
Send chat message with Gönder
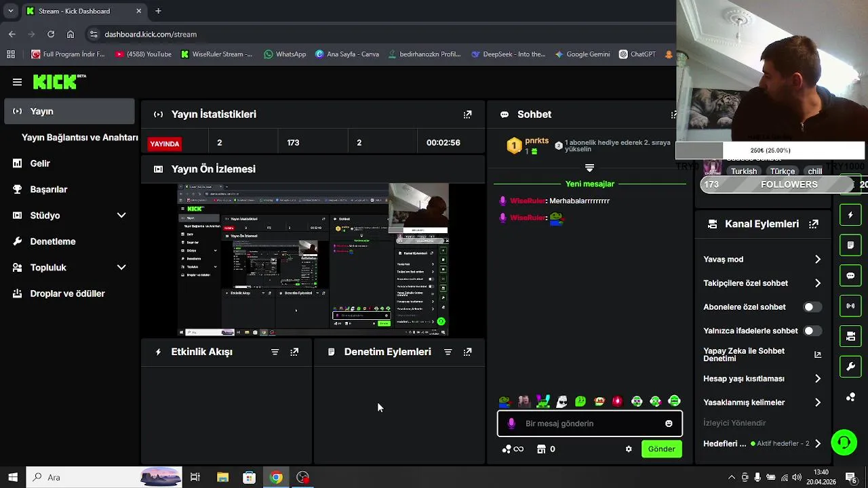pos(661,449)
